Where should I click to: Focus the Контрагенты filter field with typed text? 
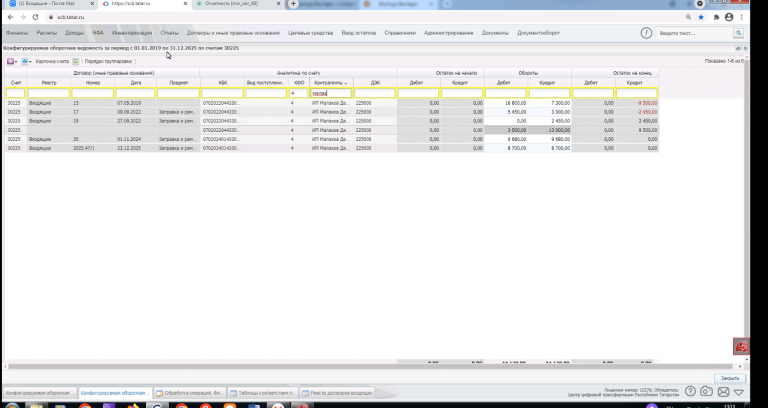pos(331,93)
